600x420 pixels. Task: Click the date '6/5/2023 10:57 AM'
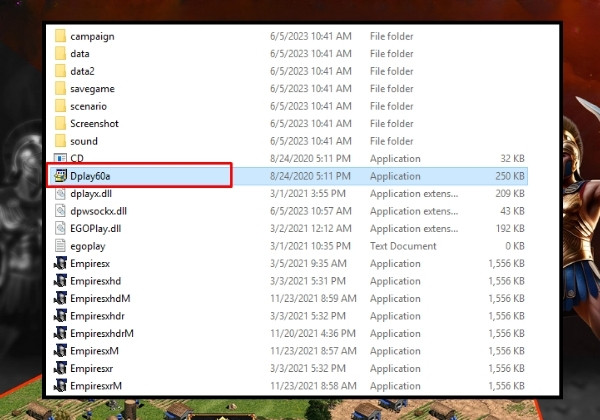tap(311, 211)
